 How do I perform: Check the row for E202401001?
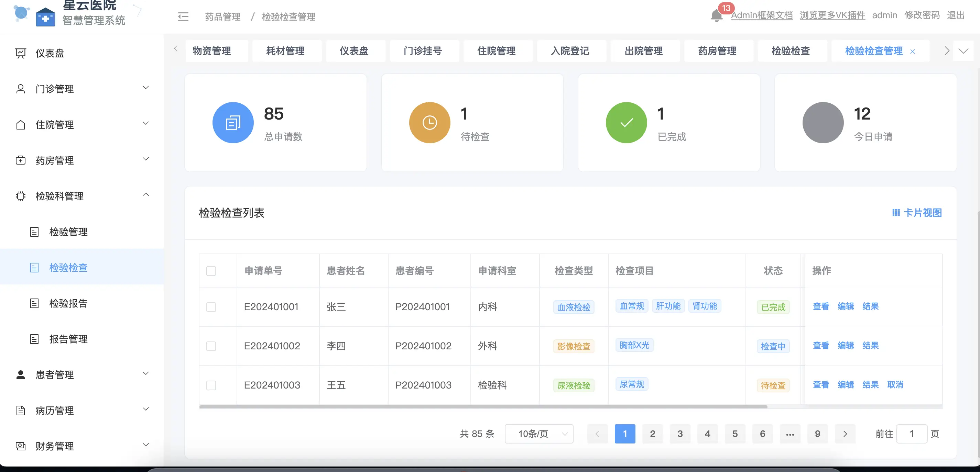211,307
